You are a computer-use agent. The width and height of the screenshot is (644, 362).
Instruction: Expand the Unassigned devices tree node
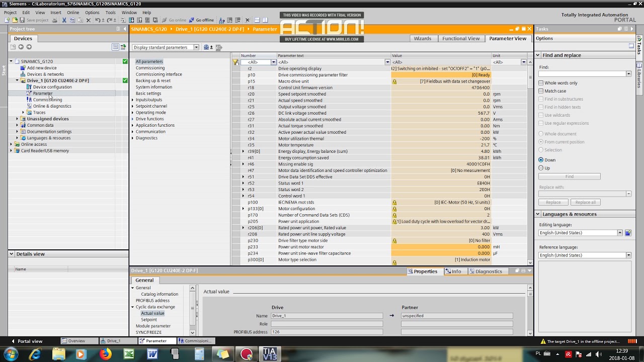tap(17, 119)
